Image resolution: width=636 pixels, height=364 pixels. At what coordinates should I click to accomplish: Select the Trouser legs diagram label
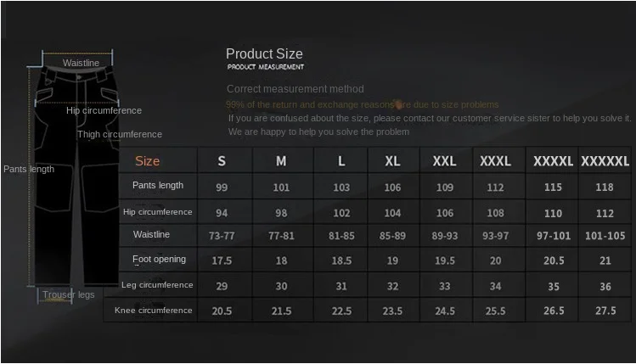click(69, 294)
